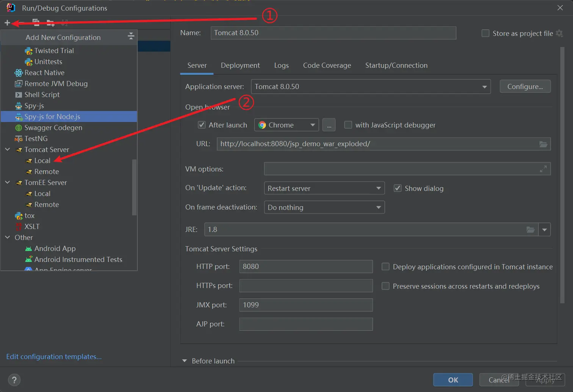573x392 pixels.
Task: Open the JRE dropdown arrow
Action: coord(545,229)
